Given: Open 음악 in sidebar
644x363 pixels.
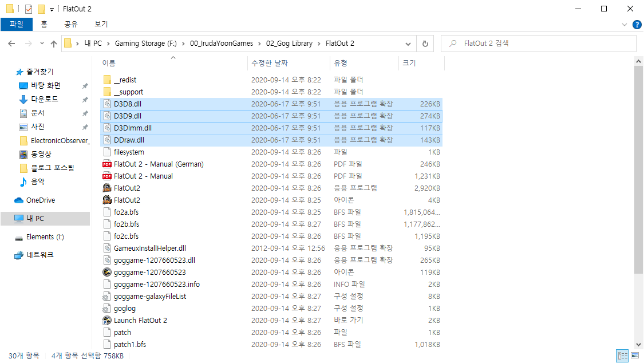Looking at the screenshot, I should [x=37, y=181].
